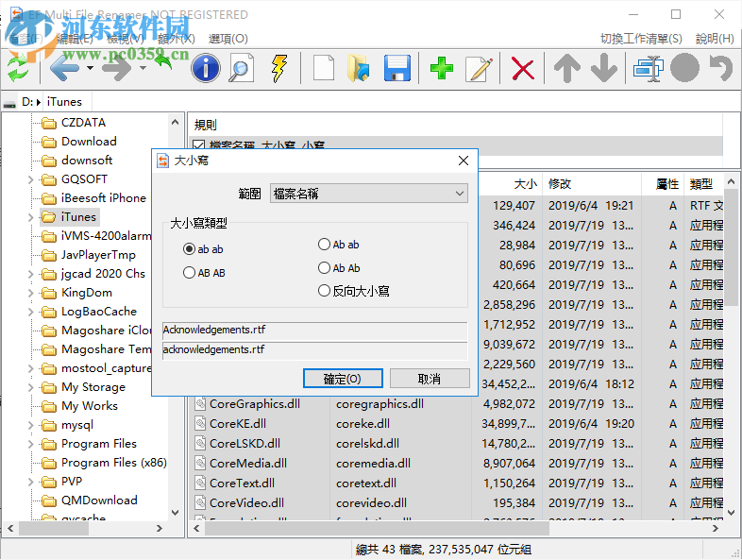Click the folder tree vertical scrollbar
The image size is (742, 560).
[175, 317]
